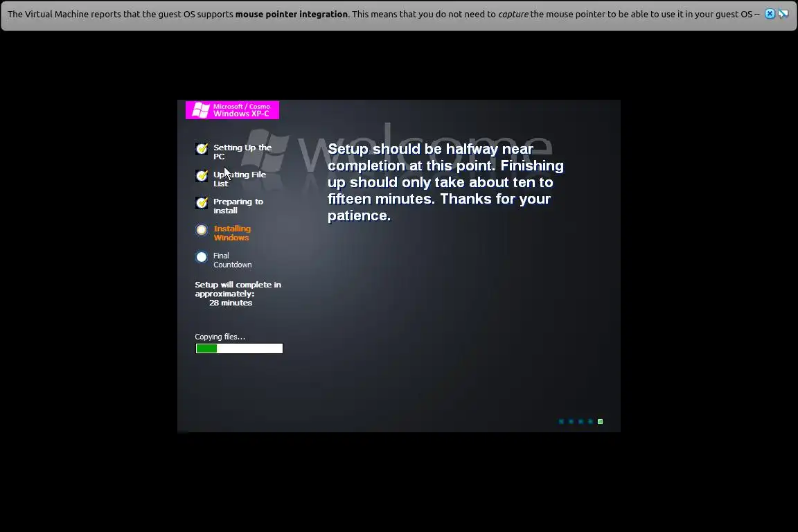Click the Preparing to install checkmark
The width and height of the screenshot is (798, 532).
[202, 203]
